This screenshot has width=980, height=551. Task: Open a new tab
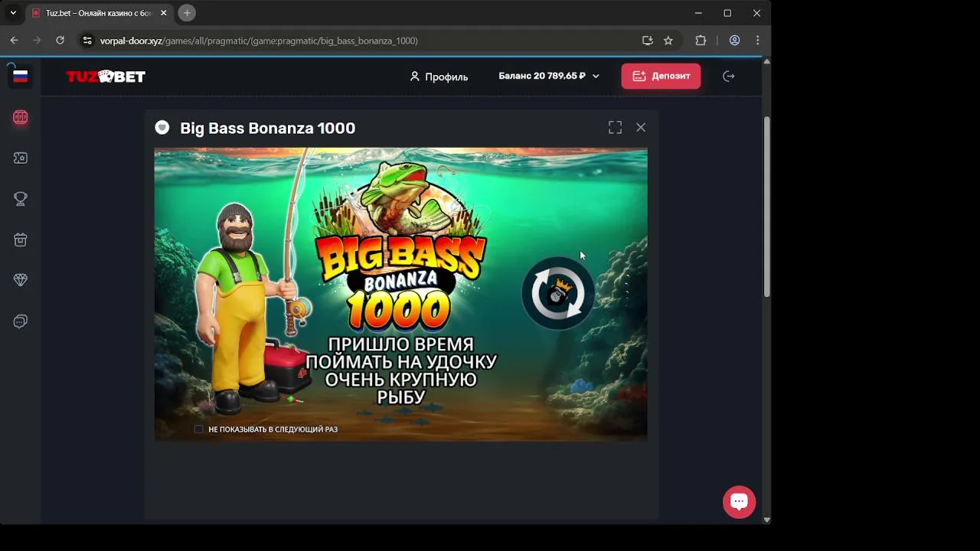tap(187, 13)
